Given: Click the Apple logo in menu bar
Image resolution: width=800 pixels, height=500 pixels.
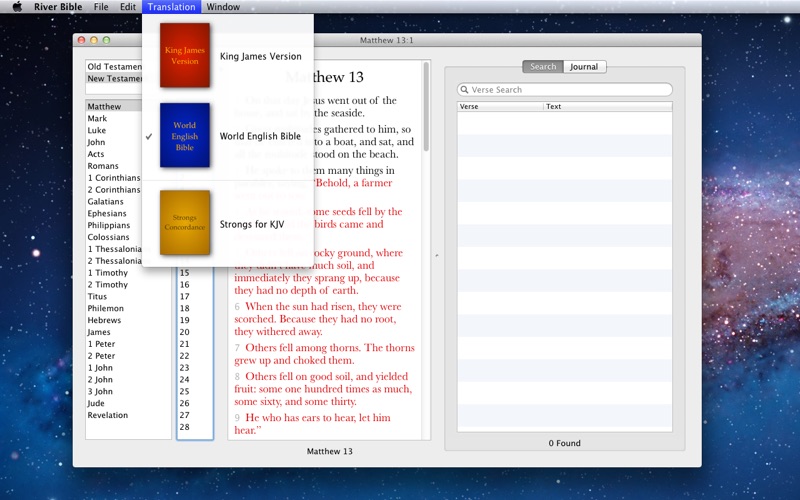Looking at the screenshot, I should 16,7.
